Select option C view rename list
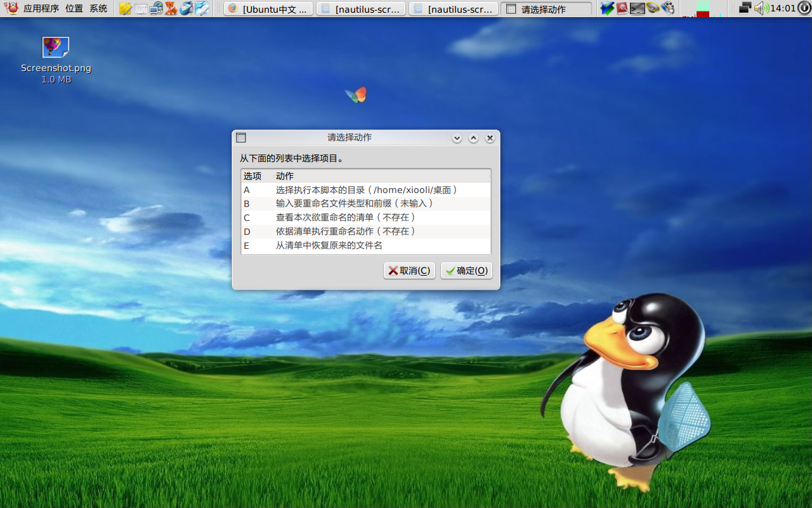Screen dimensions: 812x508 coord(366,218)
